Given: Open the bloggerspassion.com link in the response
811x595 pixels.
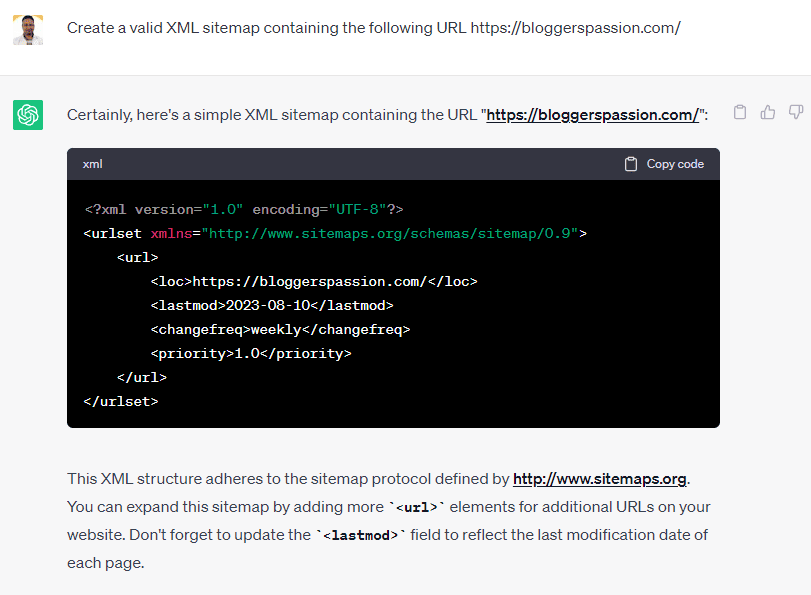Looking at the screenshot, I should (x=593, y=115).
